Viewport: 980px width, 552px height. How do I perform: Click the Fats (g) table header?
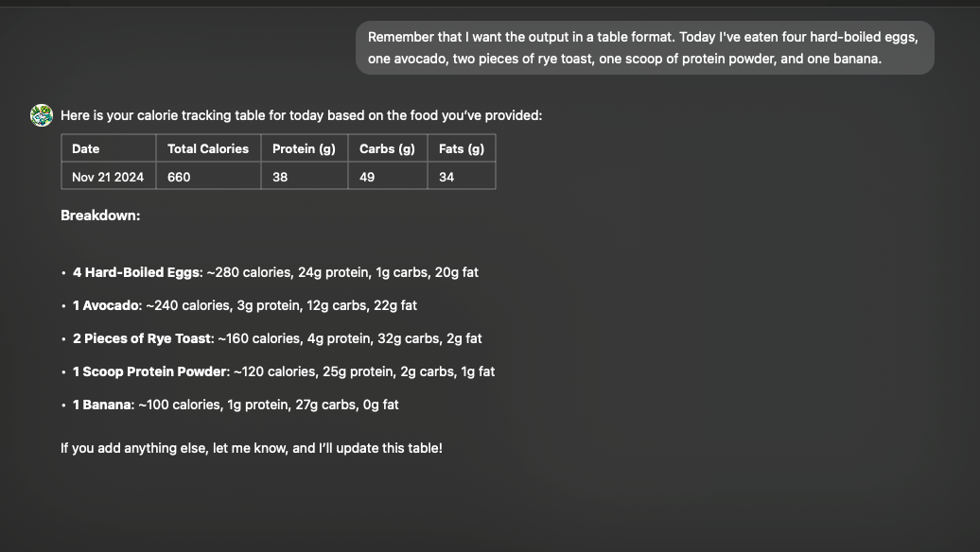coord(462,148)
